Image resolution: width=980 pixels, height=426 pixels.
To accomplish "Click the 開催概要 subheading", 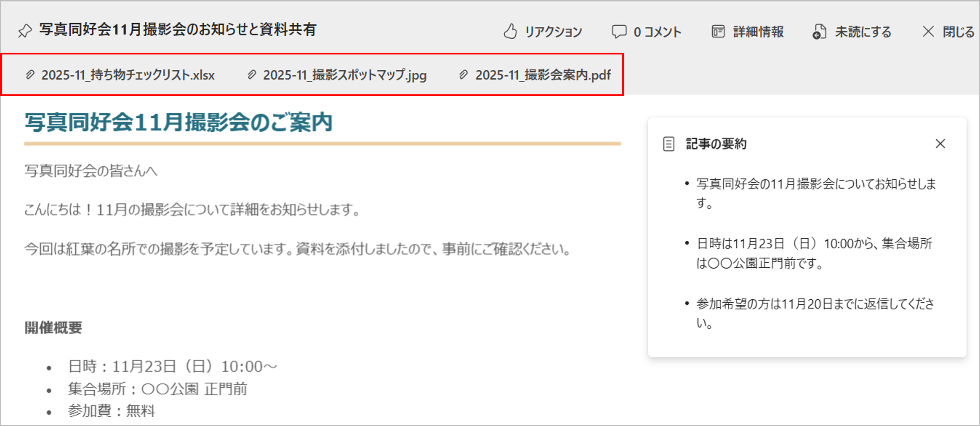I will pyautogui.click(x=53, y=327).
